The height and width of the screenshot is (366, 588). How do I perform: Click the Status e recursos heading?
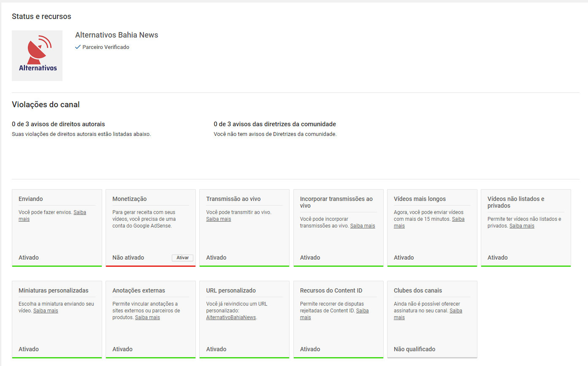tap(41, 16)
